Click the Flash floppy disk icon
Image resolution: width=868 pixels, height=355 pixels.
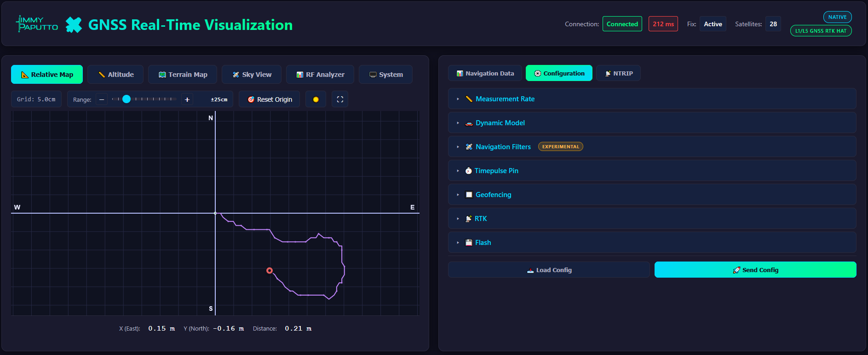469,243
